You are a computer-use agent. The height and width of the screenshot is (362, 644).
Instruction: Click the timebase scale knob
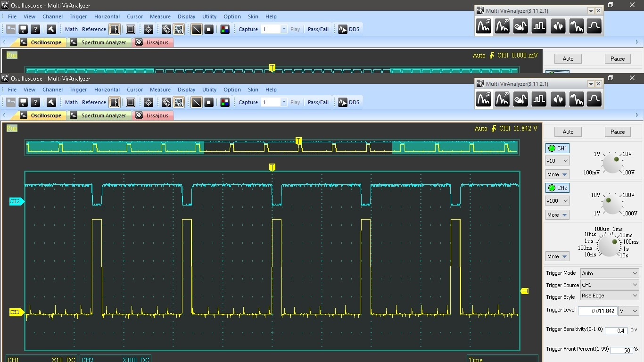point(609,246)
